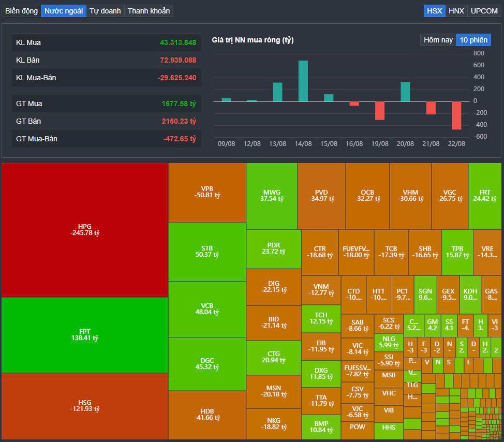
Task: Click the EIB -11.95 tỷ tile
Action: (321, 346)
